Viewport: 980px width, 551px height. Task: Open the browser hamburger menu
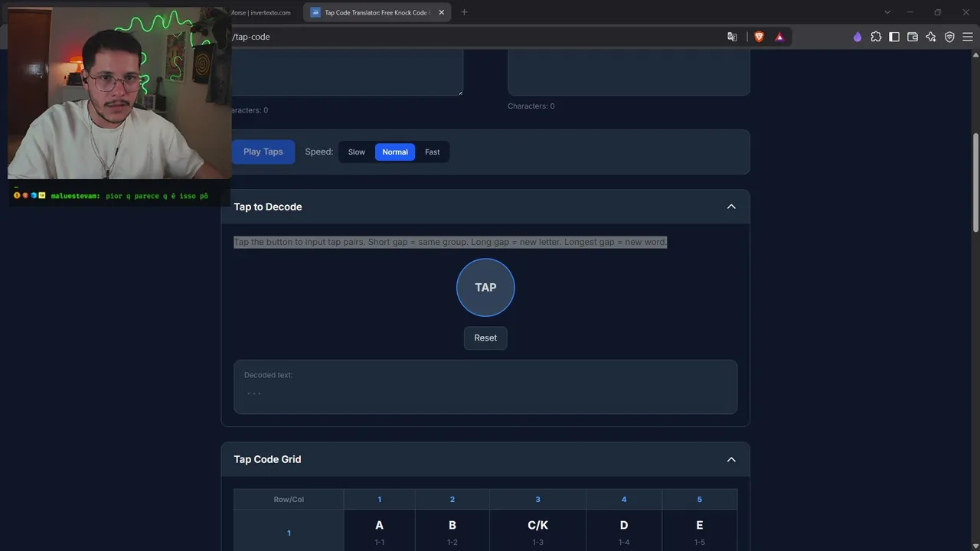968,37
